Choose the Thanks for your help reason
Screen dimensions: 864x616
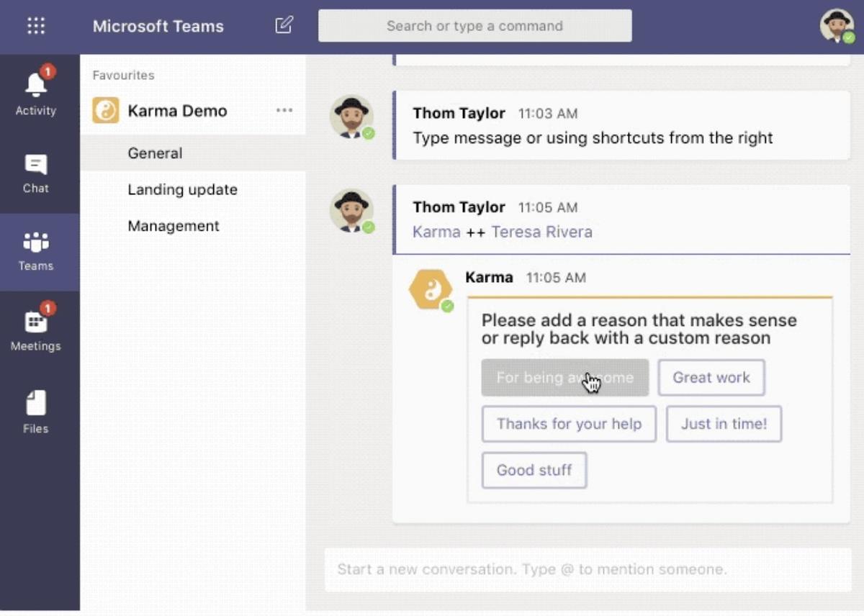(569, 424)
